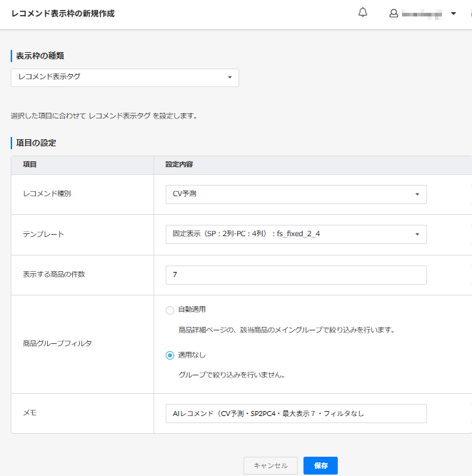Click the グループで絞り込みを行いません description text
Image resolution: width=472 pixels, height=476 pixels.
[x=232, y=375]
